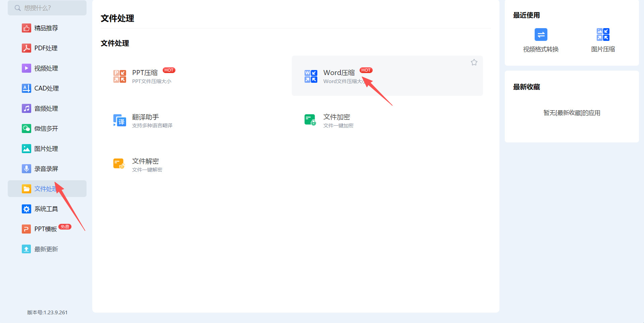
Task: View 最新更新 section
Action: click(x=46, y=249)
